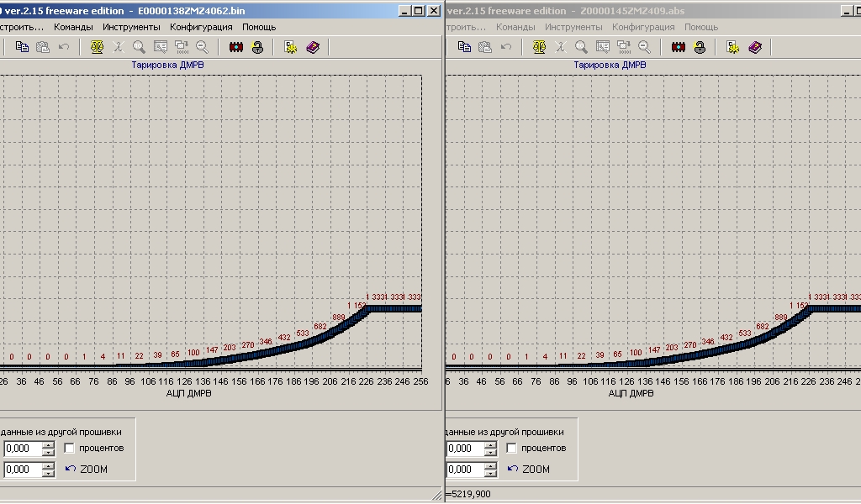
Task: Open the Конфигурация menu in left window
Action: pyautogui.click(x=201, y=27)
